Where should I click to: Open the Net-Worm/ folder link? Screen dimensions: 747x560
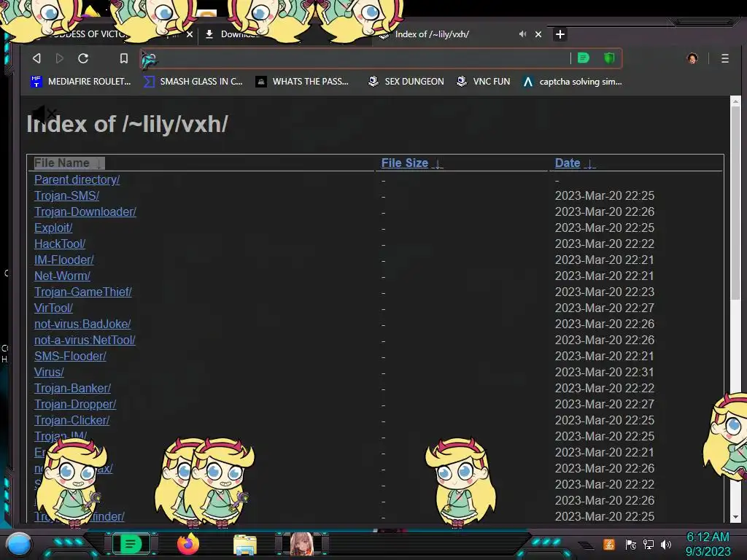tap(62, 276)
